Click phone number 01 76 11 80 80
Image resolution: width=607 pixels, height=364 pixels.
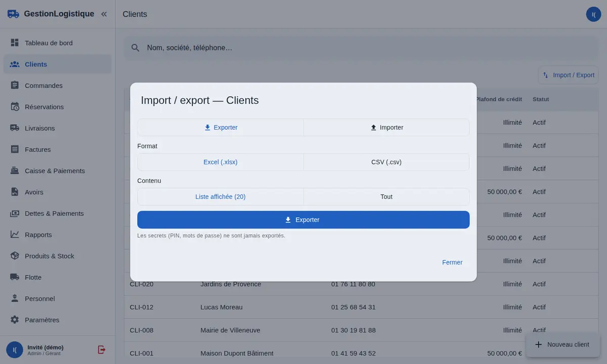(354, 284)
